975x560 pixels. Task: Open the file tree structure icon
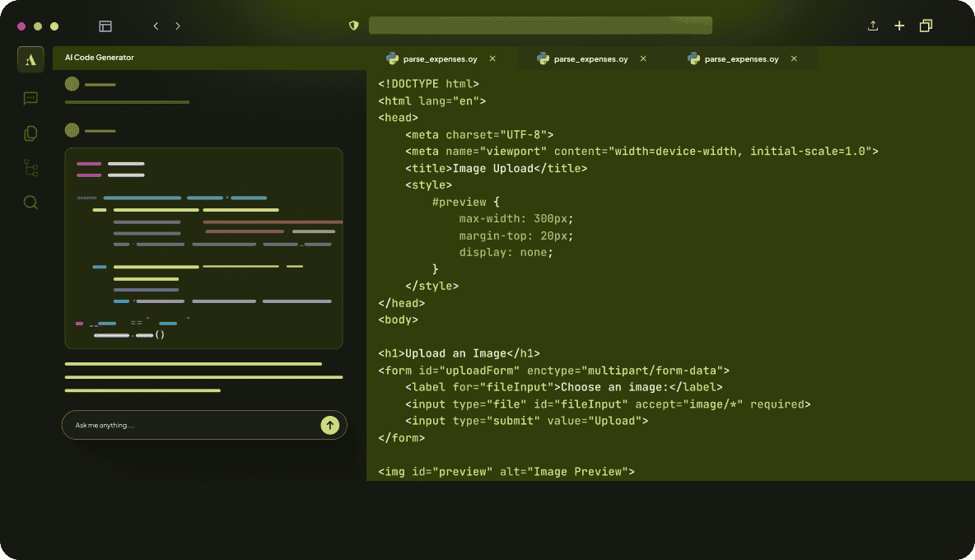30,168
